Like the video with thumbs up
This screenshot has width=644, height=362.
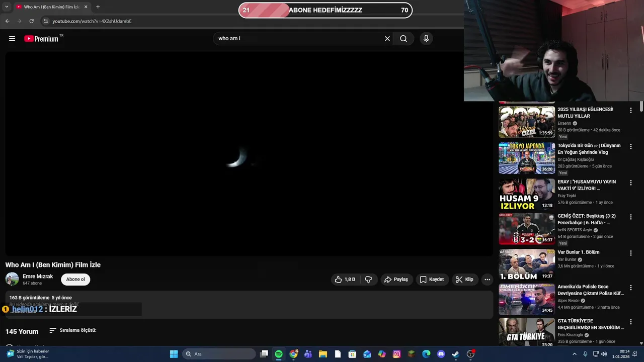pyautogui.click(x=345, y=280)
